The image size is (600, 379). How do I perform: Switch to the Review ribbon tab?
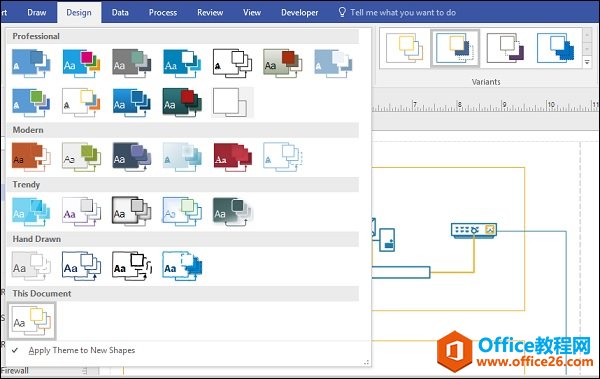[210, 13]
